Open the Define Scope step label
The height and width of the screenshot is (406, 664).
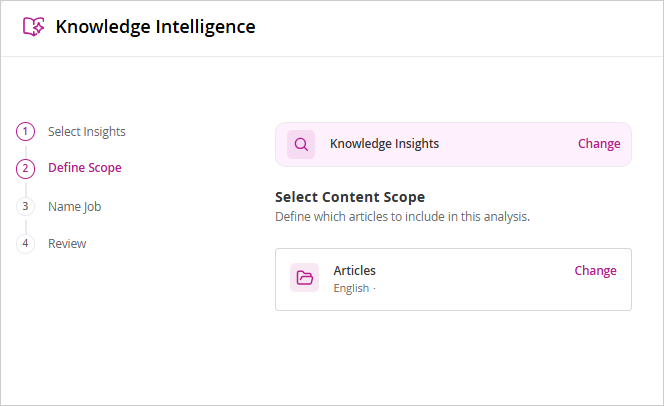pyautogui.click(x=85, y=168)
